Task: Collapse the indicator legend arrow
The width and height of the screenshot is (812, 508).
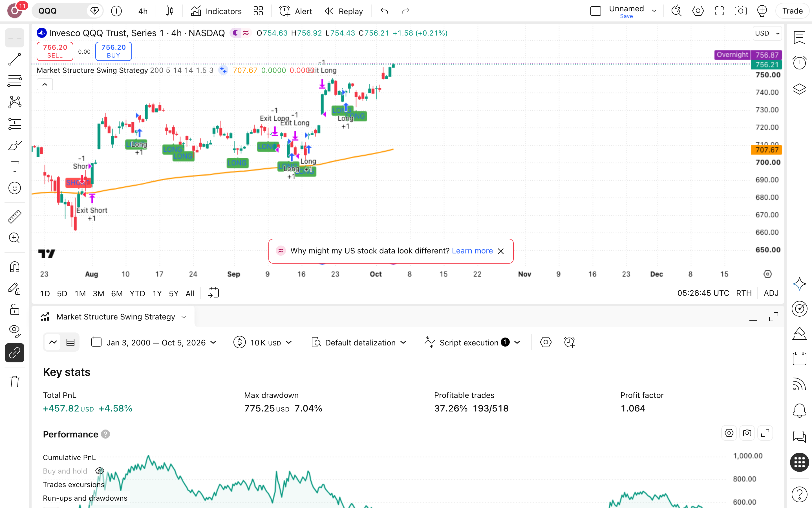Action: point(45,84)
